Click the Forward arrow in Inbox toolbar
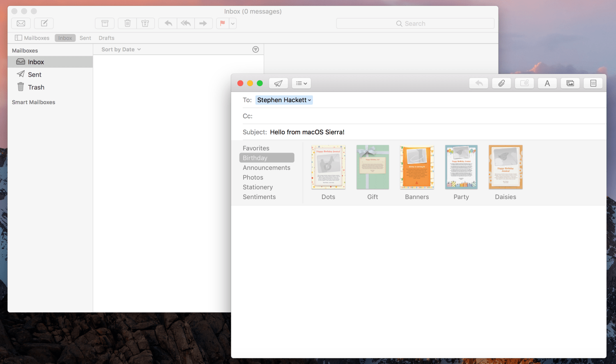This screenshot has width=616, height=364. coord(203,23)
